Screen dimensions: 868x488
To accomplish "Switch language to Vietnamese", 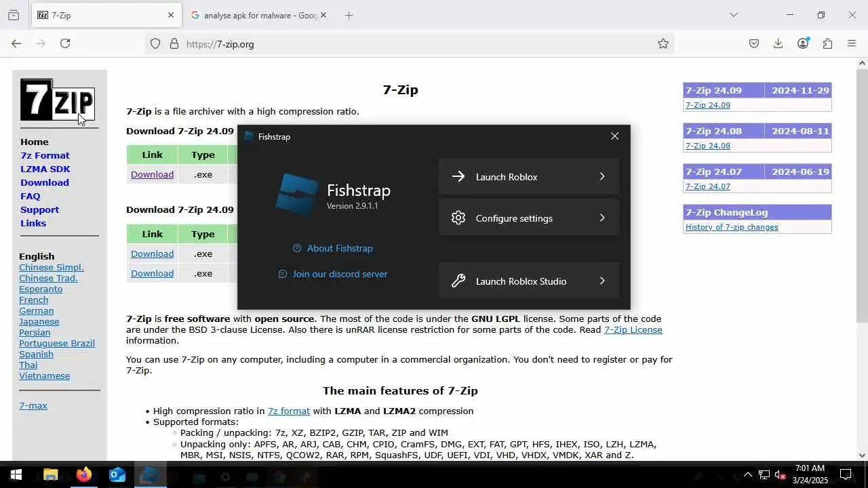I will 44,375.
